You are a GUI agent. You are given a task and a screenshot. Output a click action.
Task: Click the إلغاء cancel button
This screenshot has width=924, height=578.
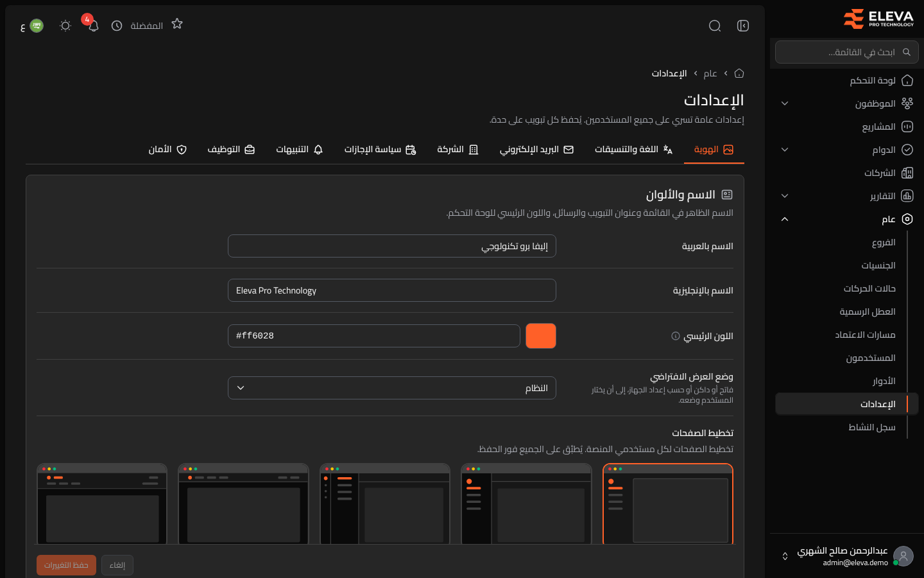tap(117, 565)
